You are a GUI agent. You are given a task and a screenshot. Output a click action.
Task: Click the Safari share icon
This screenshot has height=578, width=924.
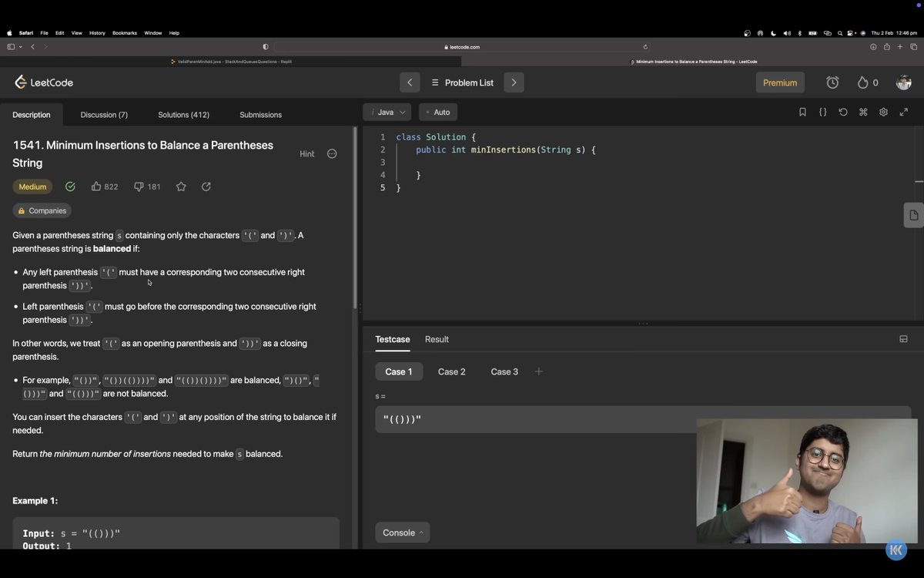coord(886,47)
